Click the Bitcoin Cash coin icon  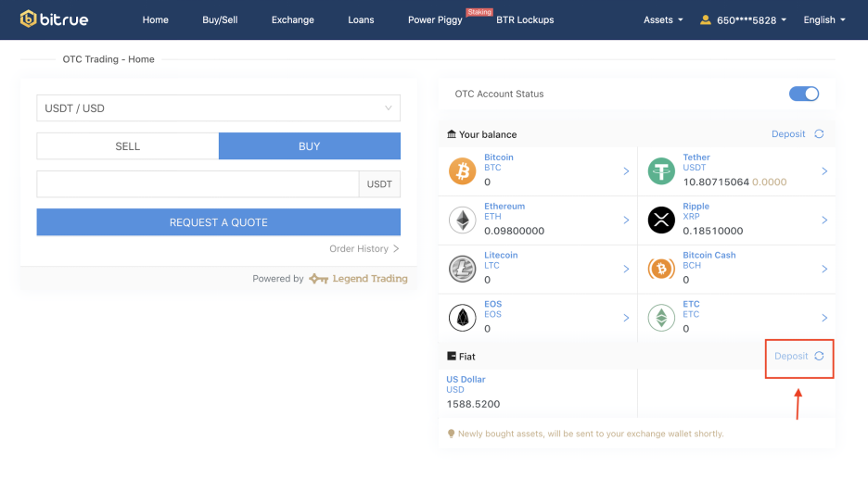tap(661, 269)
